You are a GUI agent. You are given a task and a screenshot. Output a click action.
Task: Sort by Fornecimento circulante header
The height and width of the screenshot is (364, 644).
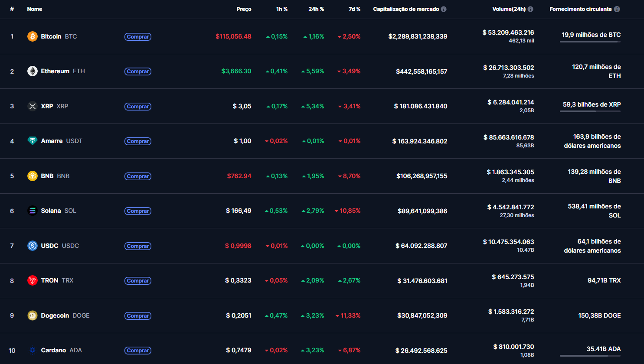581,9
